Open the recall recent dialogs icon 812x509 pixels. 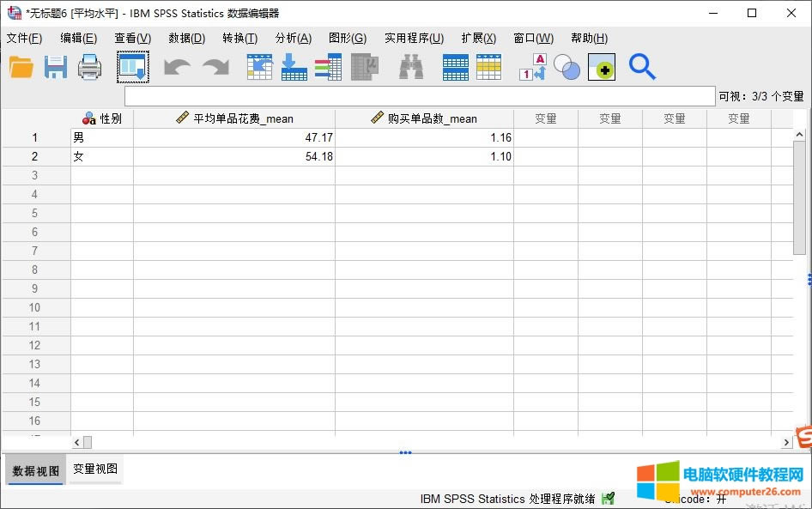tap(133, 67)
